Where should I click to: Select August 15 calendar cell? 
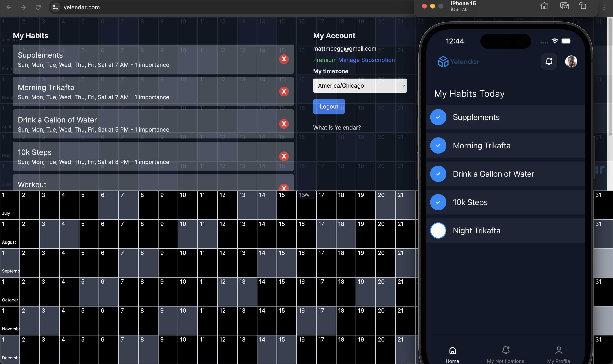point(286,234)
